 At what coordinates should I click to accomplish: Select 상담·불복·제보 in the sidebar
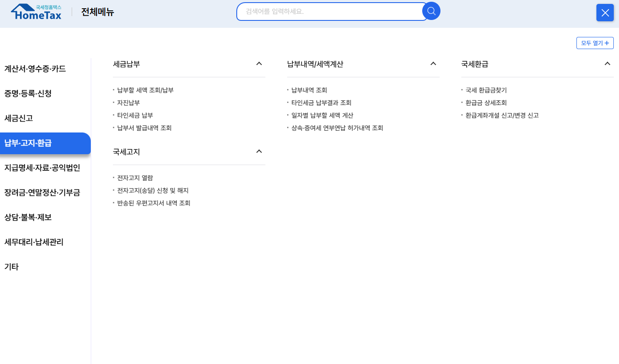(x=29, y=217)
